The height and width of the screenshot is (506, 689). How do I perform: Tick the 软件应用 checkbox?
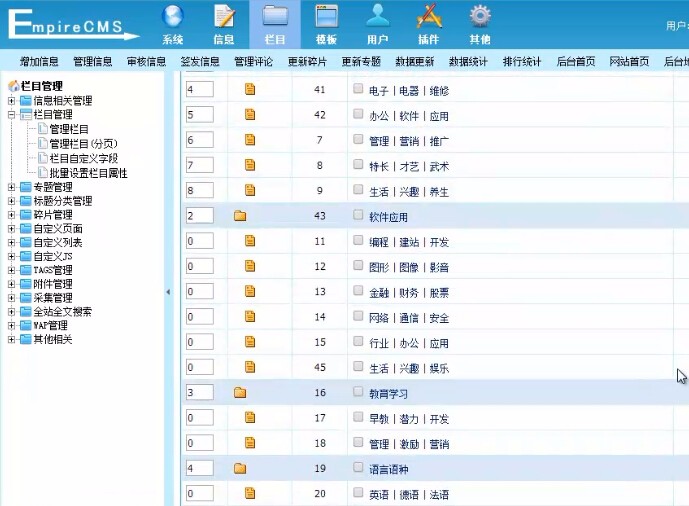358,215
